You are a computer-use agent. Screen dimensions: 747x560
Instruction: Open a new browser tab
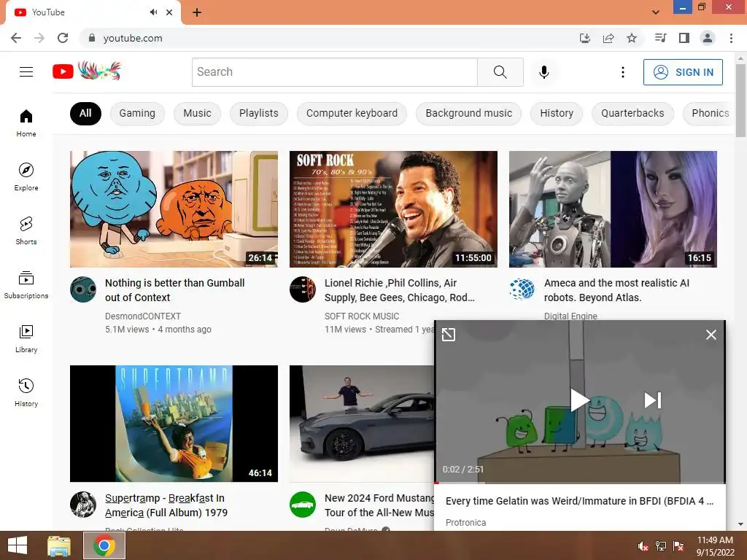(x=197, y=12)
